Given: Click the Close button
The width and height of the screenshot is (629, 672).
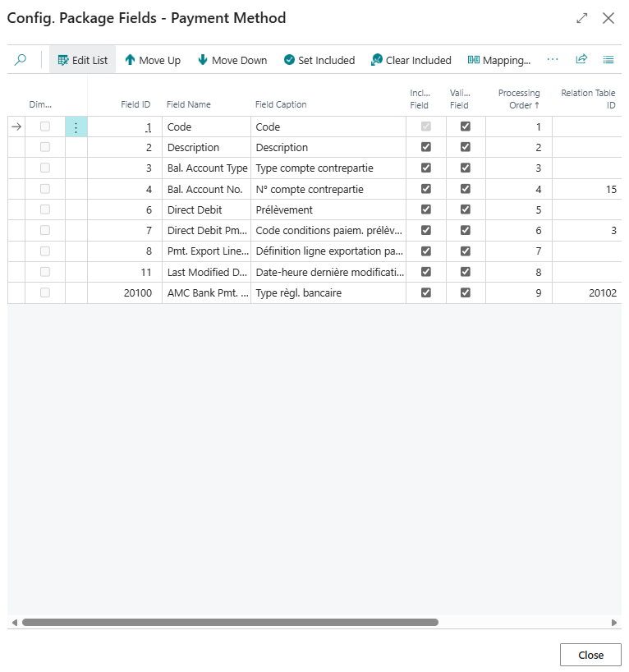Looking at the screenshot, I should (x=590, y=655).
